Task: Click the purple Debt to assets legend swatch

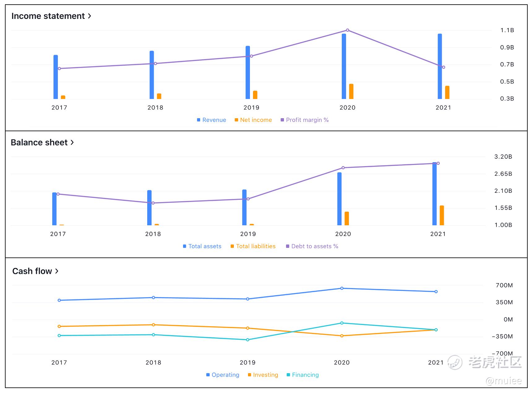Action: 288,246
